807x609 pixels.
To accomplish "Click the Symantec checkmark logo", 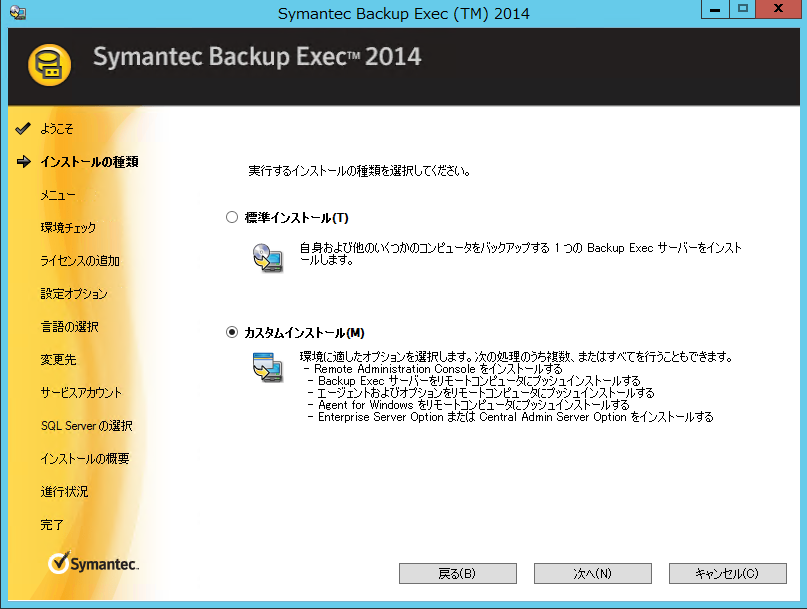I will click(93, 563).
